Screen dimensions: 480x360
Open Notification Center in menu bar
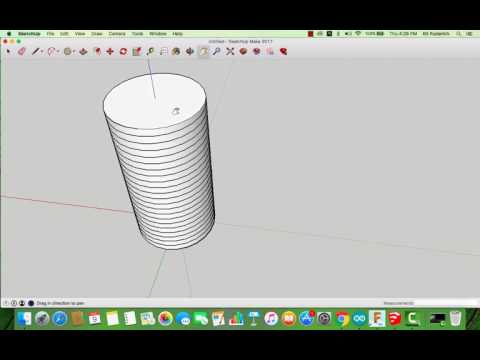[470, 34]
